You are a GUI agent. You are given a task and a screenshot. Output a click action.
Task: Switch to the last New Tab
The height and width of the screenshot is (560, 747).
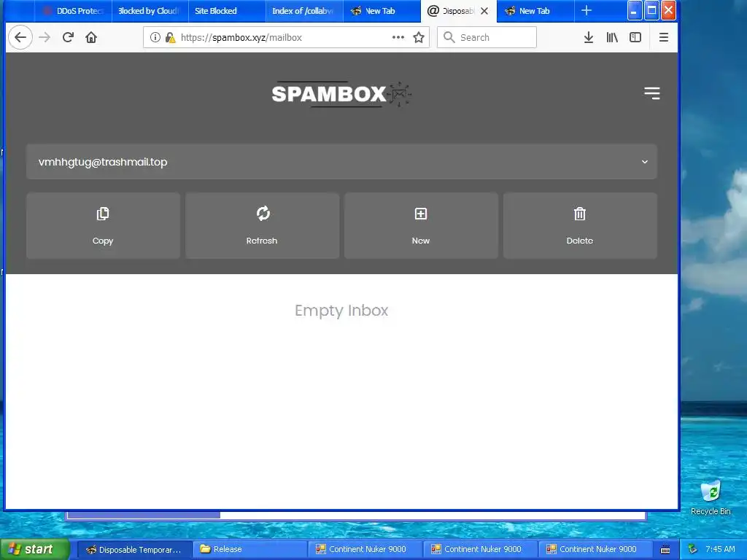[535, 11]
